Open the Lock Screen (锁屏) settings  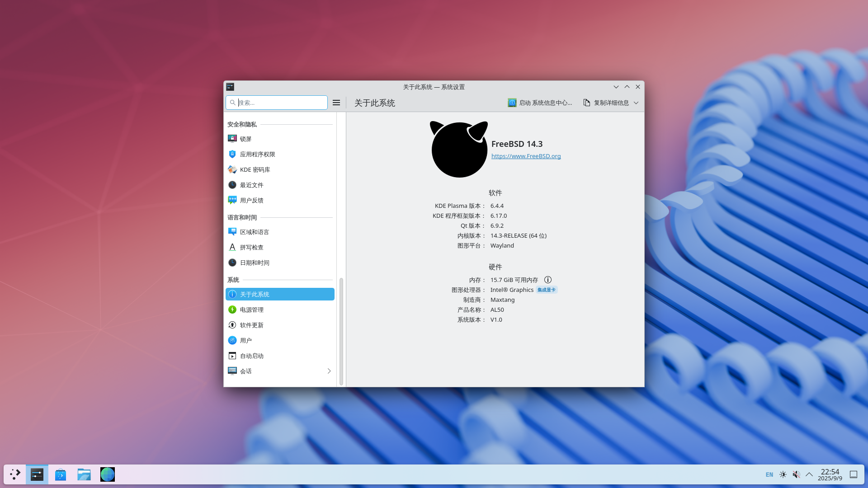(280, 139)
